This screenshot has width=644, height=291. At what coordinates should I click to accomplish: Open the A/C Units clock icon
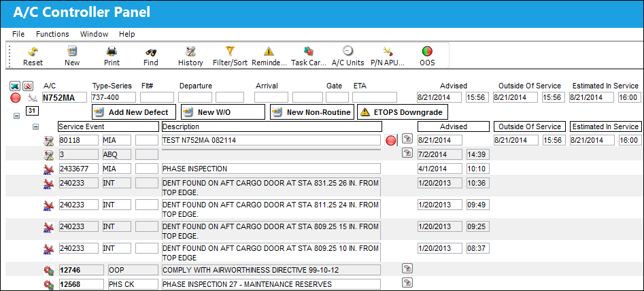(x=348, y=51)
